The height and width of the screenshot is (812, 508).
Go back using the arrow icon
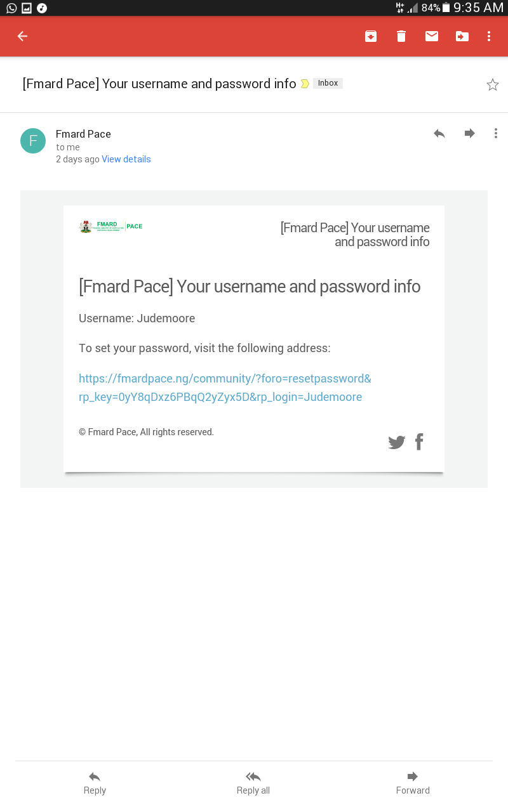22,36
